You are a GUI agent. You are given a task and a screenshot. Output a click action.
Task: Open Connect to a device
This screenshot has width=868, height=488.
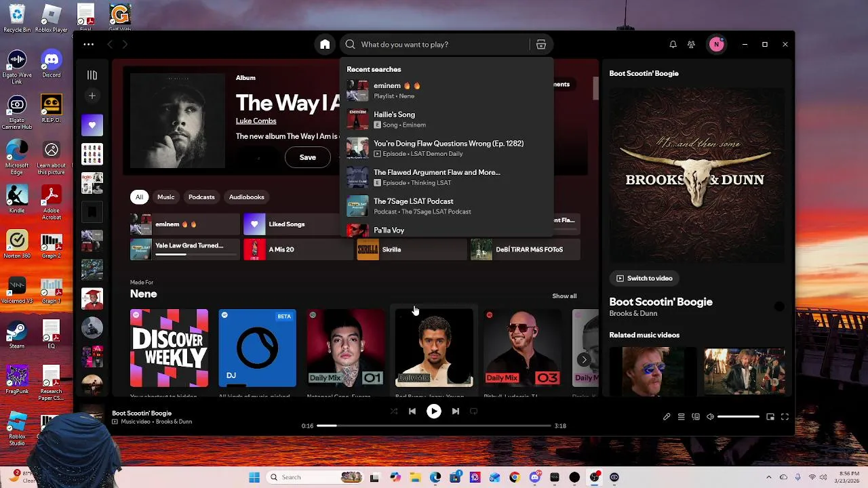696,417
